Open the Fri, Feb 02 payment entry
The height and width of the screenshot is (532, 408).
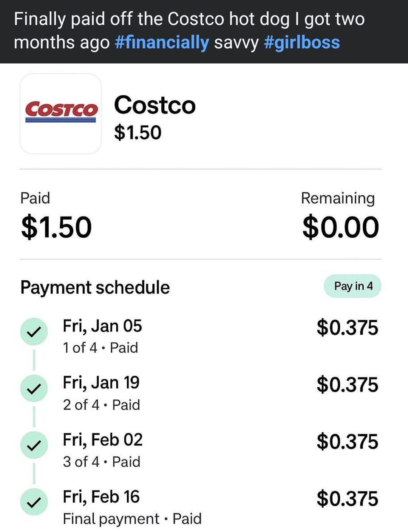click(103, 440)
